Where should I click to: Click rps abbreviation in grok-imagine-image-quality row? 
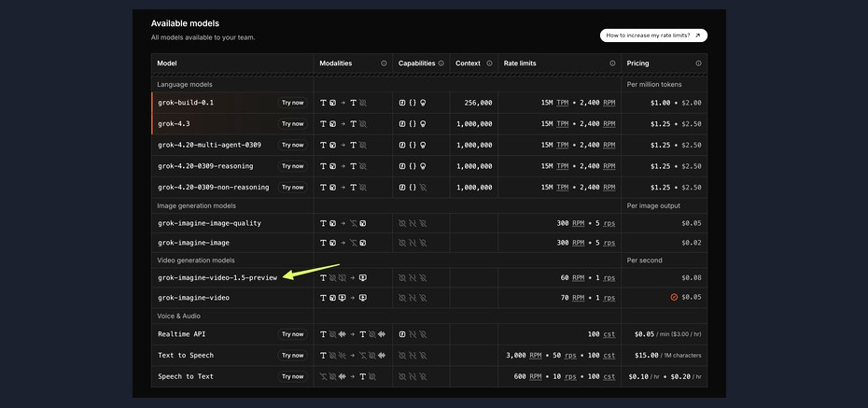point(609,224)
